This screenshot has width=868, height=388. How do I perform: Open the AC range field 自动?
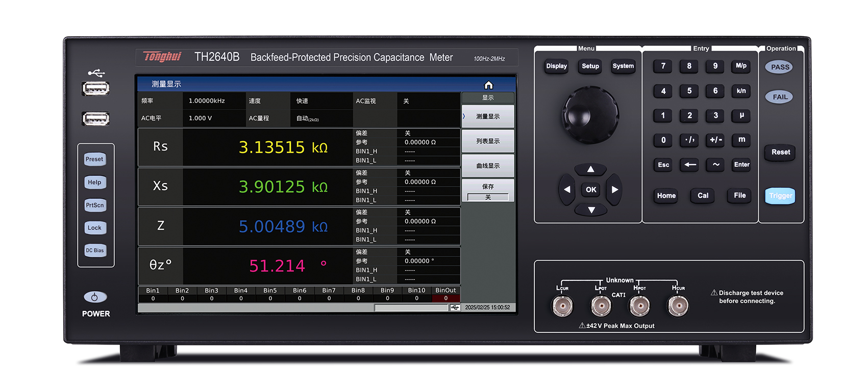pos(307,118)
